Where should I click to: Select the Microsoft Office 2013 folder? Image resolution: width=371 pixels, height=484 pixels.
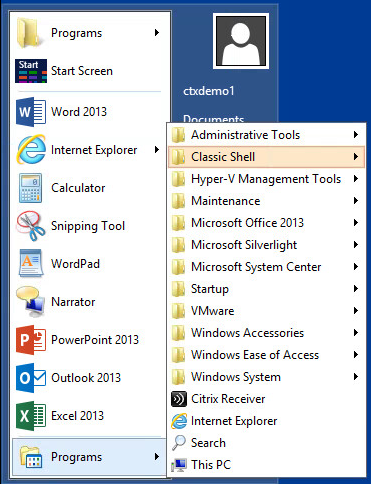(x=266, y=223)
